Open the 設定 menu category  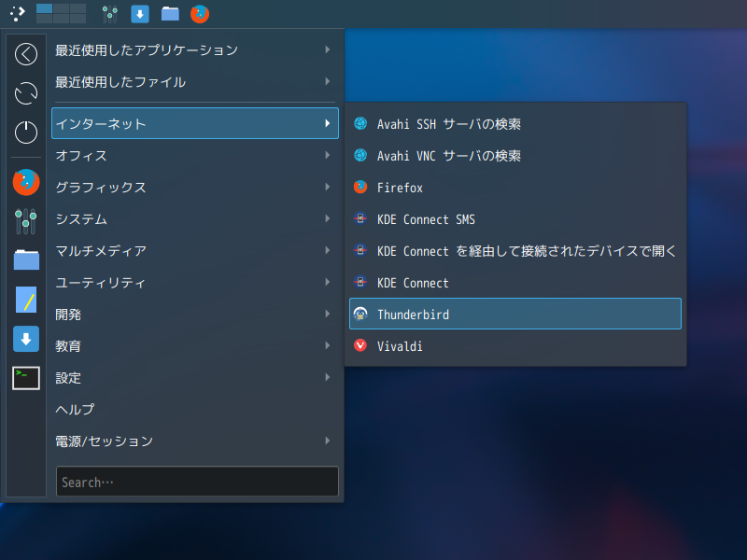(195, 378)
